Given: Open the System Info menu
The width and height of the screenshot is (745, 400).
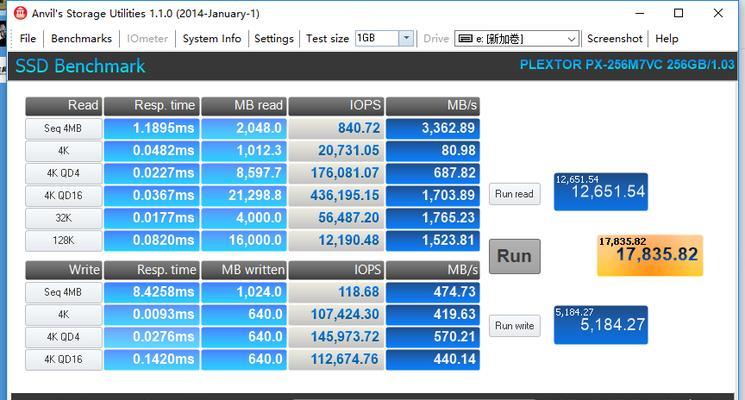Looking at the screenshot, I should tap(212, 38).
